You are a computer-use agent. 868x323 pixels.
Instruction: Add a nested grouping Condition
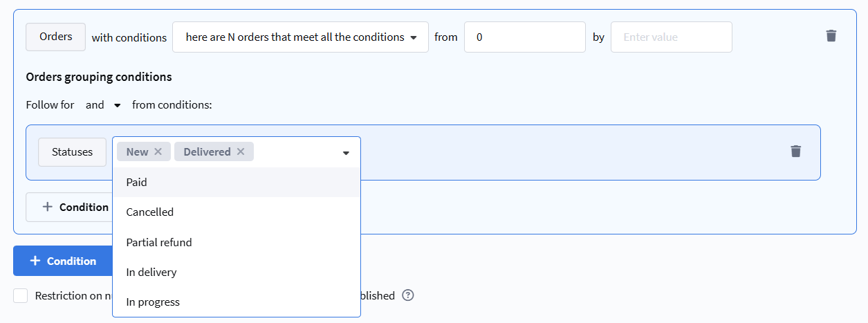tap(69, 207)
